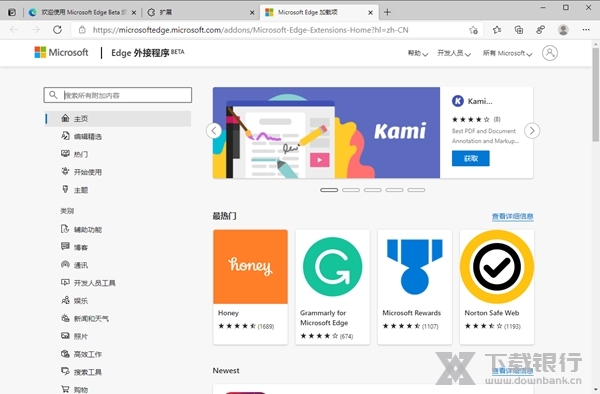The height and width of the screenshot is (394, 600).
Task: Expand the 开发人员 dropdown menu
Action: 454,54
